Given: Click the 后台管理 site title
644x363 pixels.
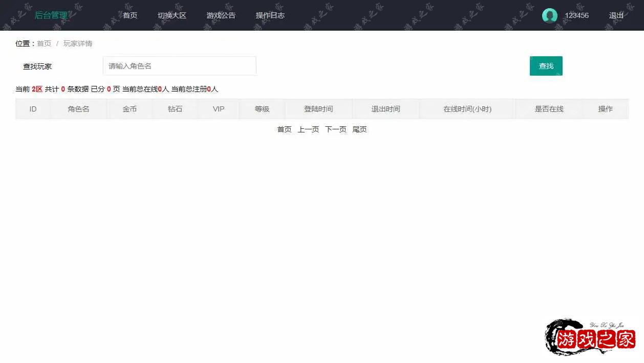Looking at the screenshot, I should tap(51, 15).
